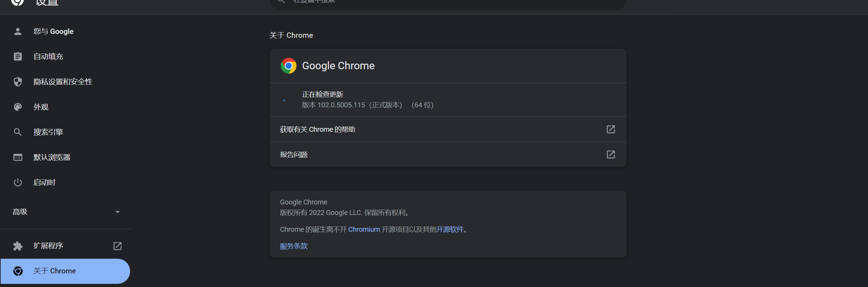Image resolution: width=868 pixels, height=287 pixels.
Task: Expand the 高级 section arrow
Action: click(118, 212)
